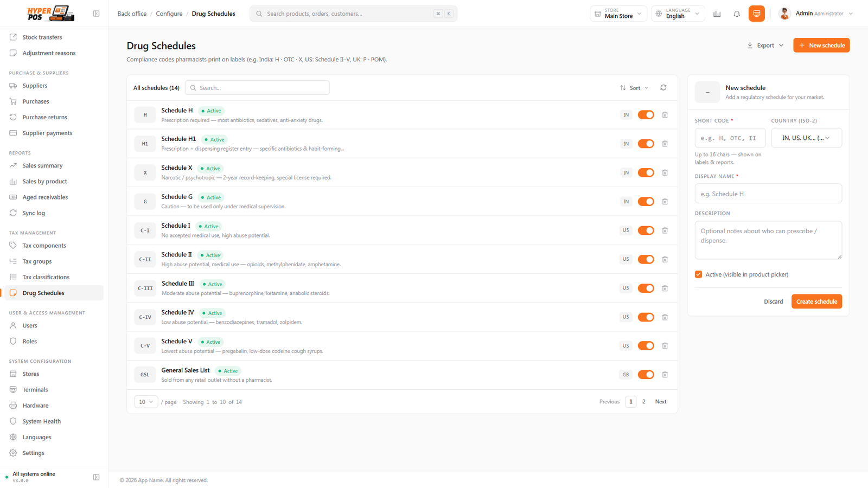Select Drug Schedules sidebar item
This screenshot has height=488, width=868.
(54, 293)
